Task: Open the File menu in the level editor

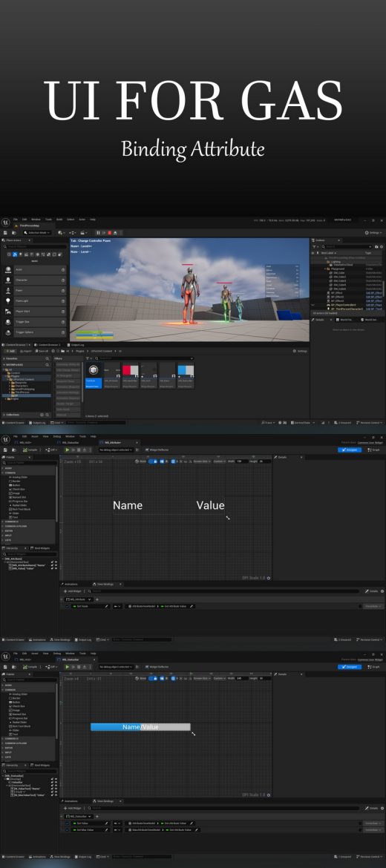Action: [x=16, y=219]
